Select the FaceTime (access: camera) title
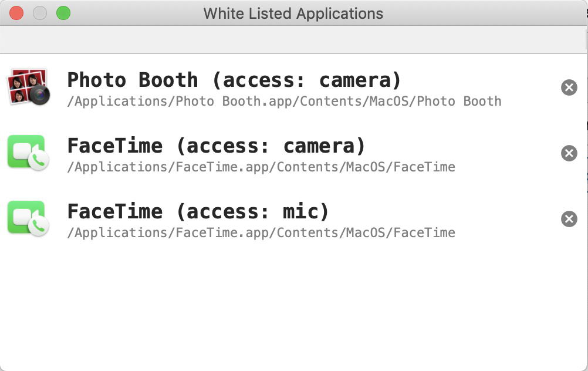This screenshot has width=588, height=371. [x=216, y=146]
